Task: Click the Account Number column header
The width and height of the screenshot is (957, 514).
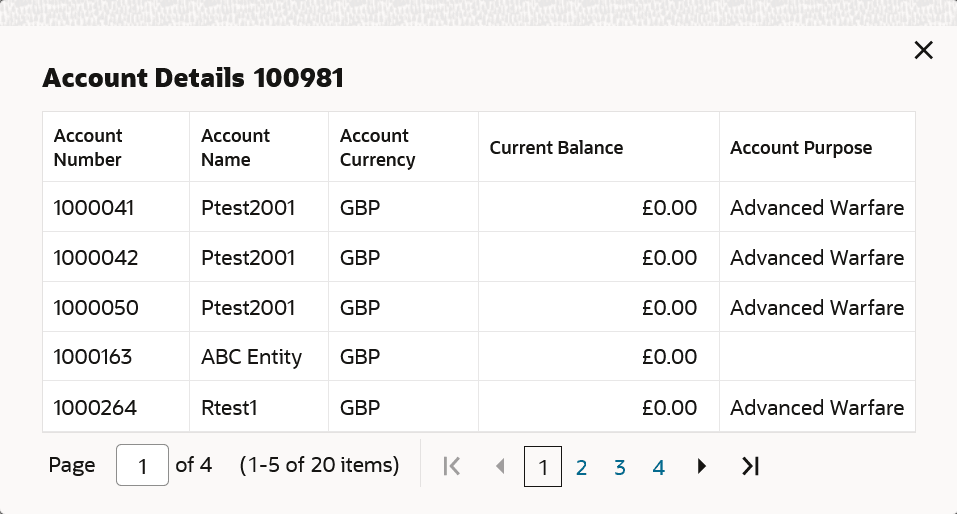Action: click(x=88, y=148)
